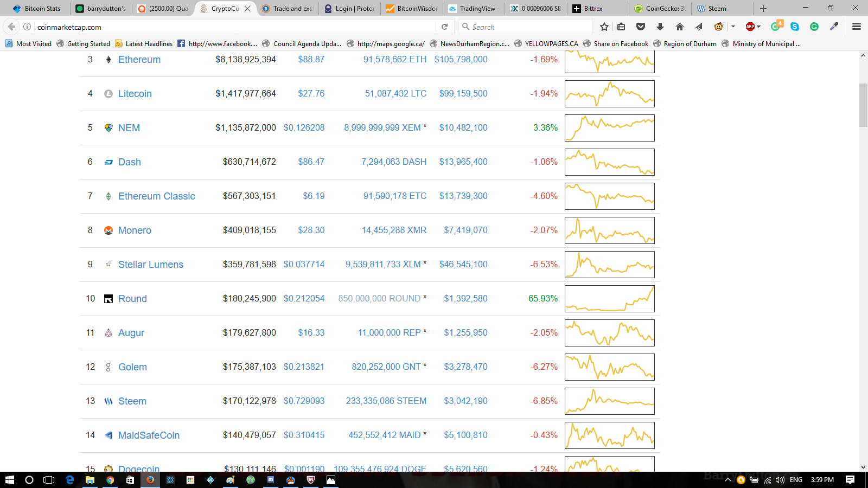The width and height of the screenshot is (868, 488).
Task: Open the Firefox hamburger menu
Action: [857, 27]
